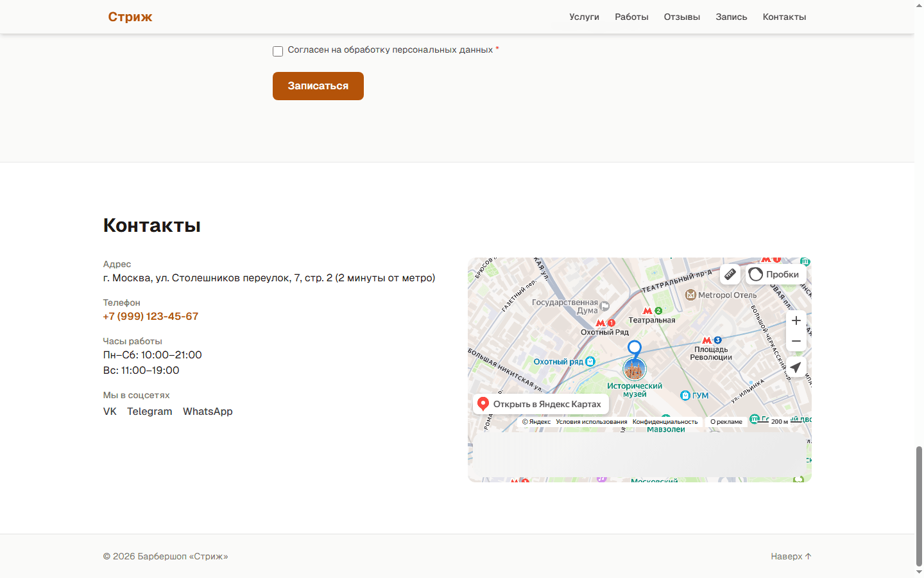Click the Записаться submit button

318,86
